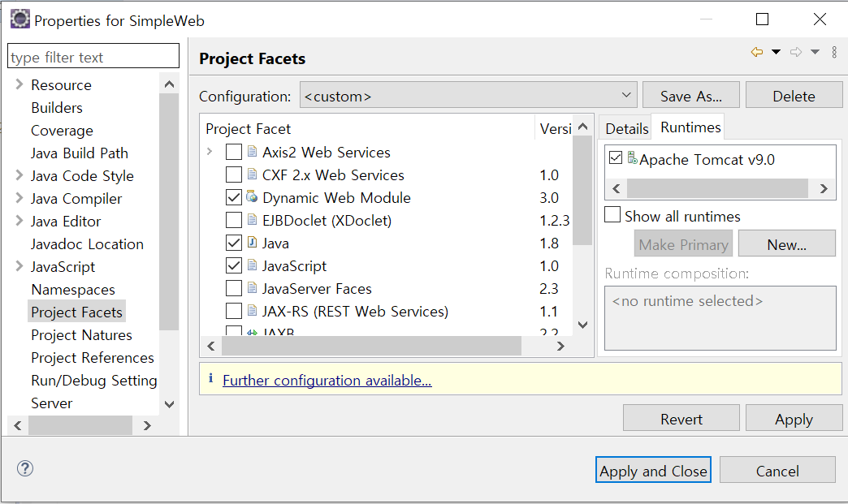Click the Save As... button
The image size is (848, 504).
pos(690,96)
